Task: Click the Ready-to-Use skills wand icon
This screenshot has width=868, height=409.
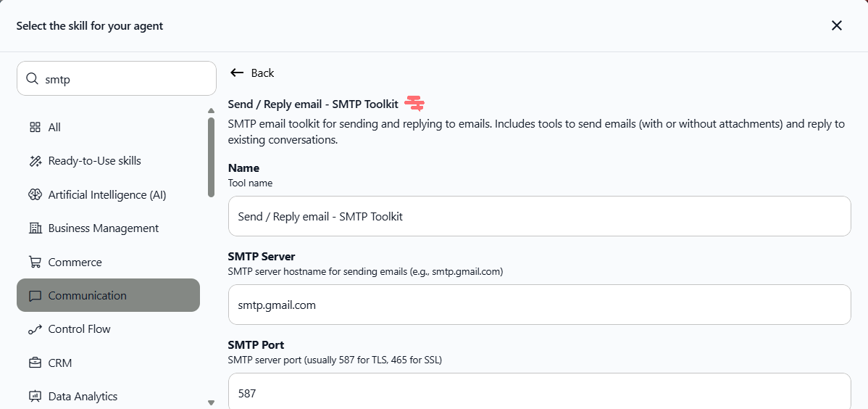Action: 35,161
